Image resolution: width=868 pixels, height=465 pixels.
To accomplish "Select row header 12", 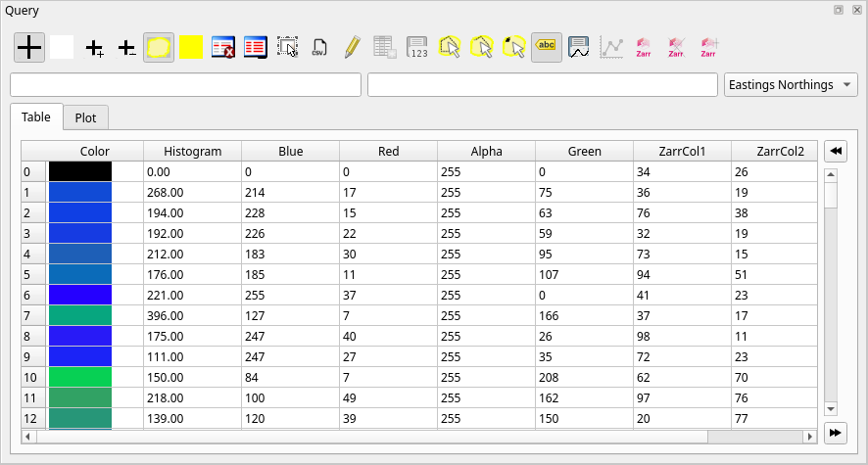I will pyautogui.click(x=33, y=419).
